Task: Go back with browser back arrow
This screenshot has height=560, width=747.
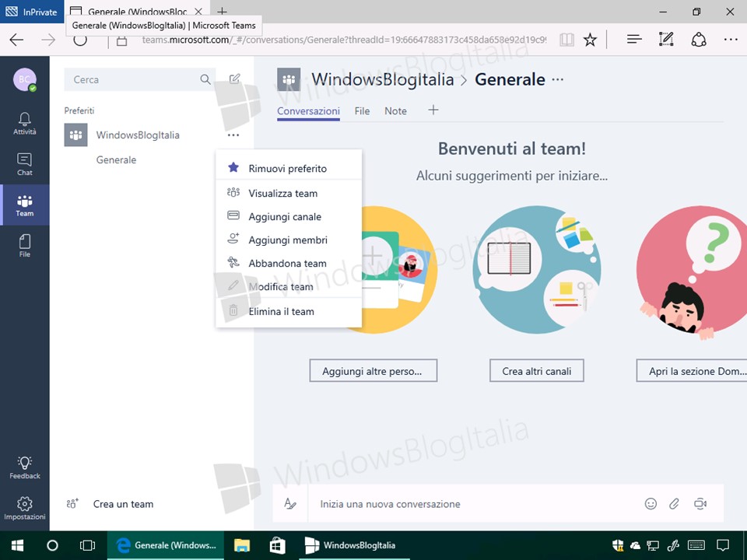Action: (x=16, y=40)
